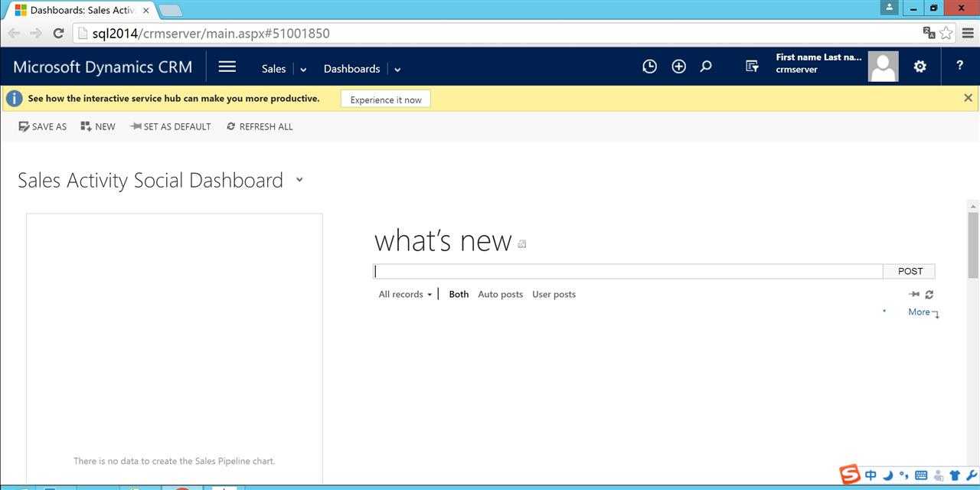The width and height of the screenshot is (980, 490).
Task: Bookmark this page with the star
Action: point(946,33)
